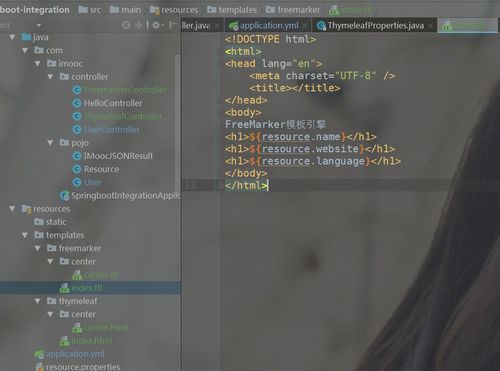The image size is (500, 371).
Task: Close the ThymeleafProperties.java tab
Action: [x=430, y=26]
